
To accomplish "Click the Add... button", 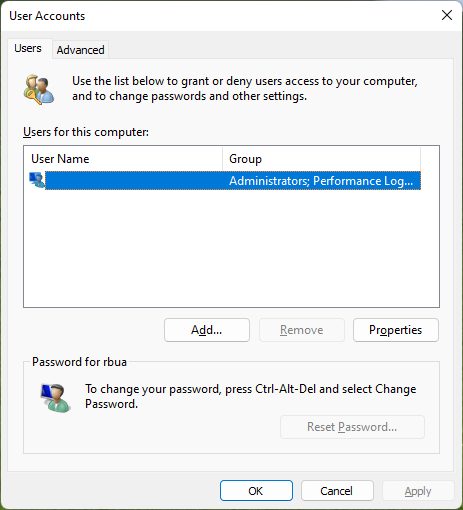I will [x=207, y=330].
